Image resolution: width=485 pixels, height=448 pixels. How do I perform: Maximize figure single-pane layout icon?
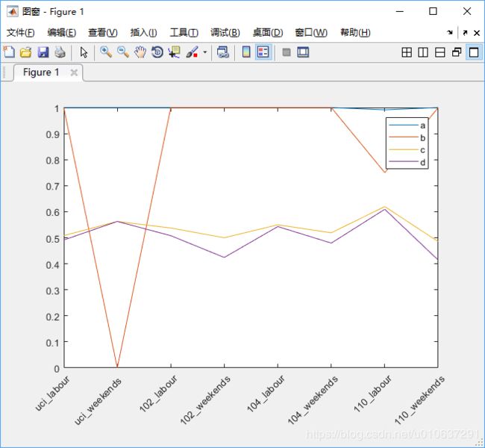pos(474,52)
